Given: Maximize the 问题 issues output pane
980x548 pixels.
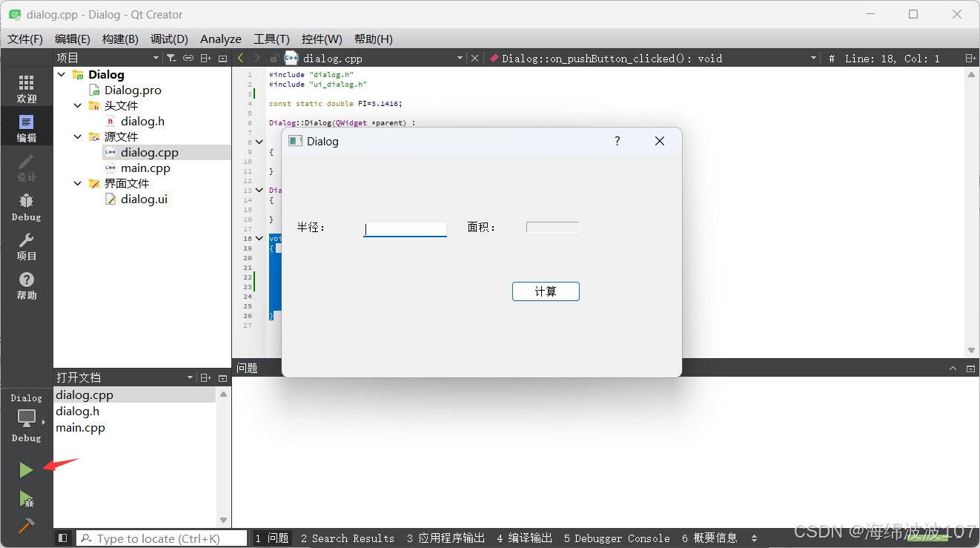Looking at the screenshot, I should pyautogui.click(x=970, y=368).
